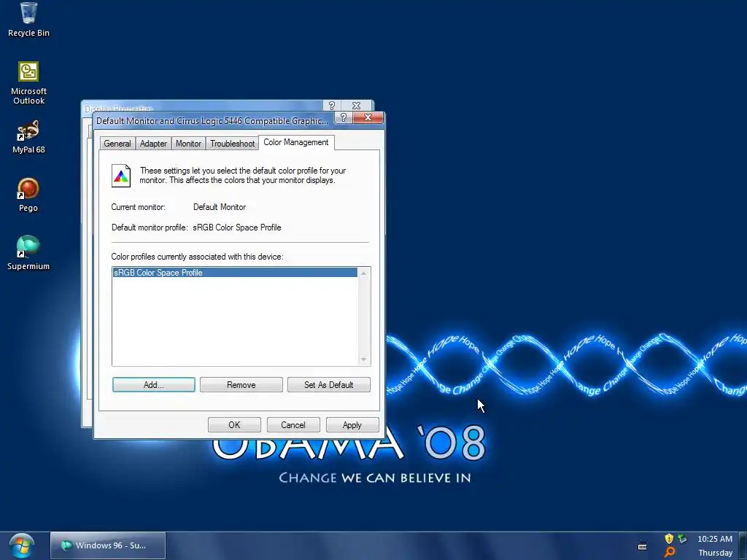Image resolution: width=747 pixels, height=560 pixels.
Task: Click the Show Desktop strip beside the clock
Action: coord(743,545)
